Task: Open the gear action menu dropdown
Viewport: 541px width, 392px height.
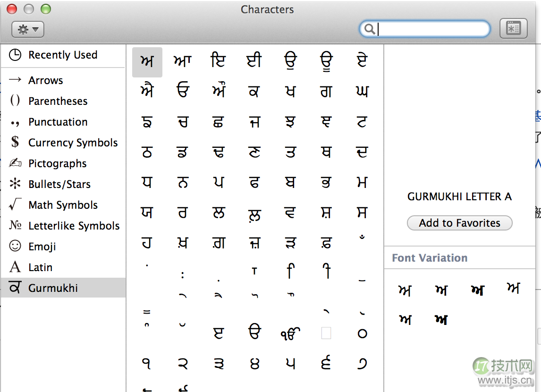Action: pos(27,29)
